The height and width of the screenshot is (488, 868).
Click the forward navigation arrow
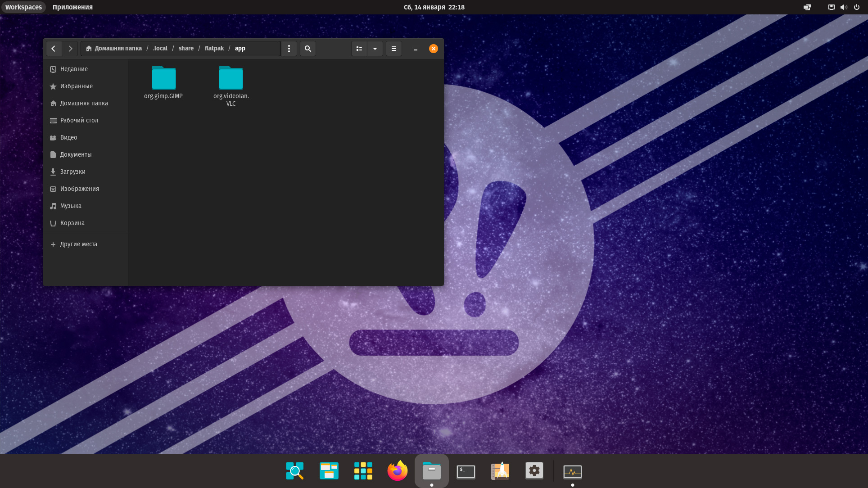point(70,49)
